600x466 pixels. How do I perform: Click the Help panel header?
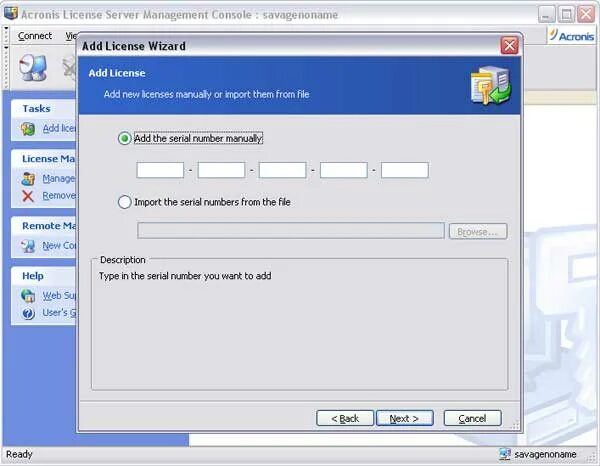pos(44,276)
